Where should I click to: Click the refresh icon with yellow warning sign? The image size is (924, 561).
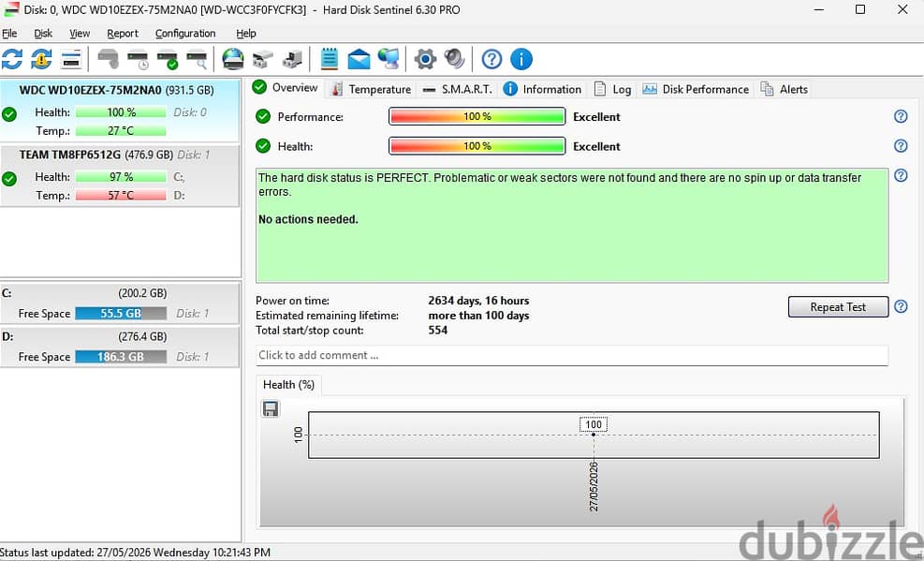click(x=41, y=59)
